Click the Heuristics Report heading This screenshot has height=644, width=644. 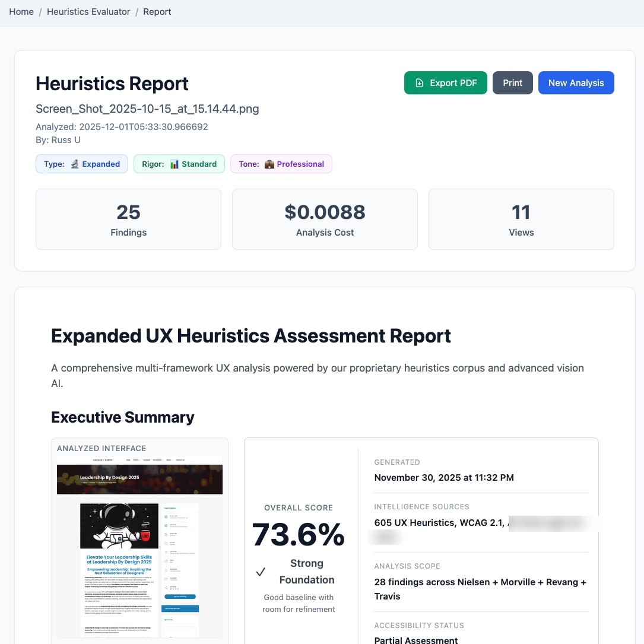point(112,84)
